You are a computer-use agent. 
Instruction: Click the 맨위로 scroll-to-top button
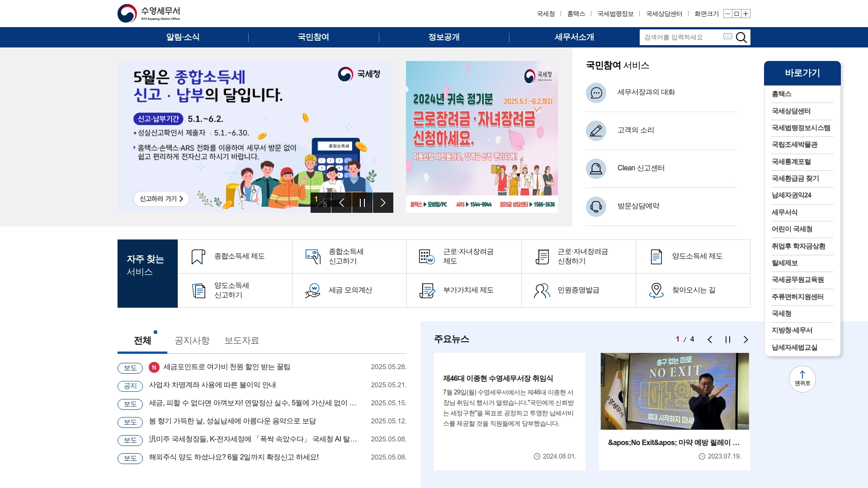(x=802, y=379)
